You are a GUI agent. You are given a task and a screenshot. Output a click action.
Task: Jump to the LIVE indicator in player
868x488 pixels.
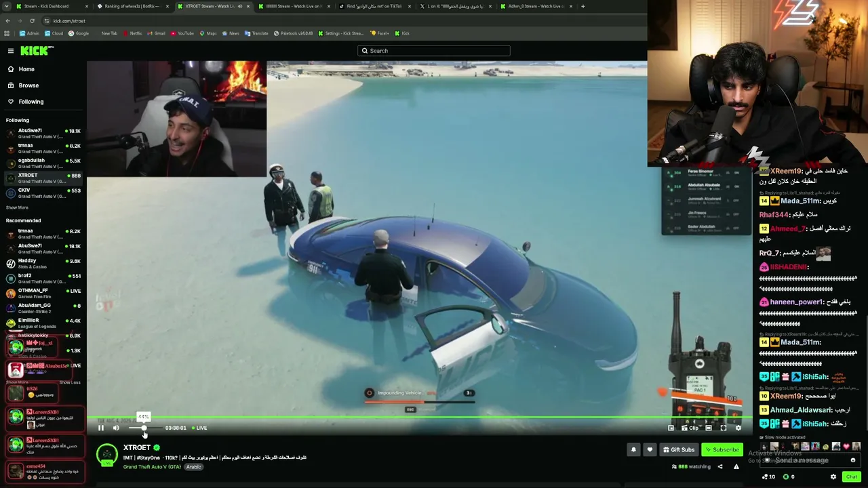click(x=199, y=428)
